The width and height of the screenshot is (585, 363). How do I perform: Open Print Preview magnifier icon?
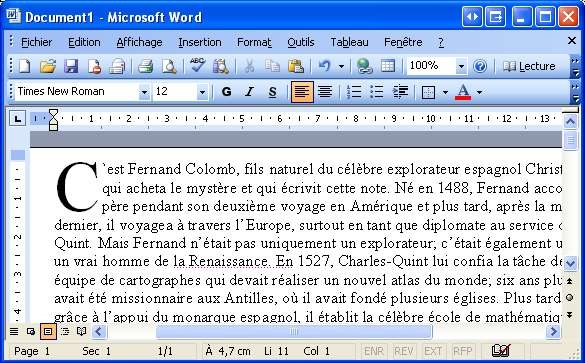pyautogui.click(x=169, y=66)
